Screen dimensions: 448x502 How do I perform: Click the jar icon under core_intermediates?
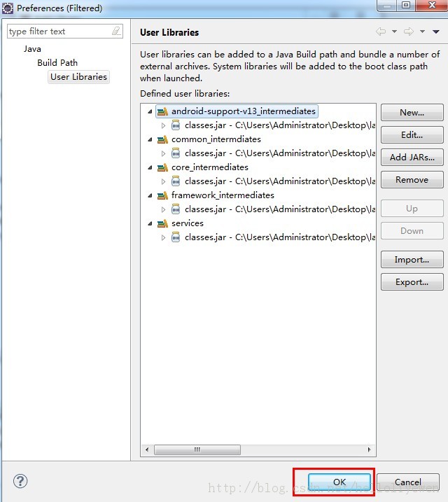point(176,181)
